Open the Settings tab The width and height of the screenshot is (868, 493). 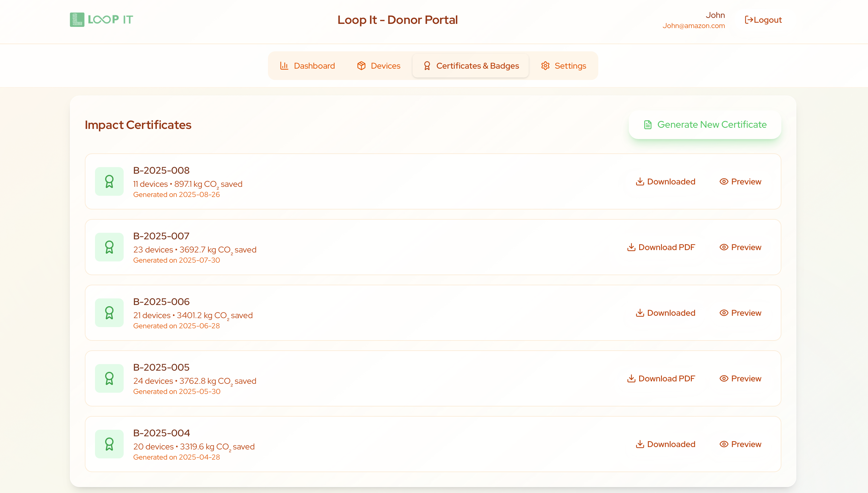coord(563,66)
